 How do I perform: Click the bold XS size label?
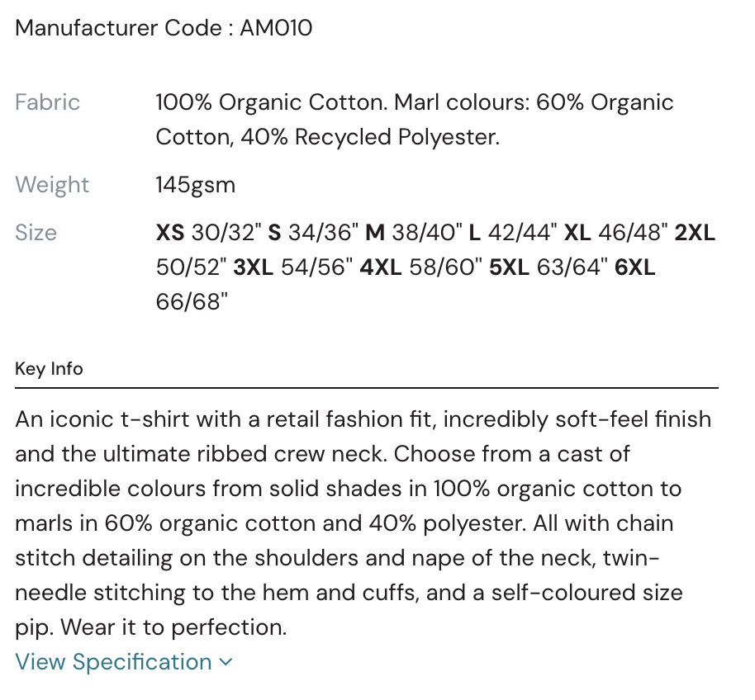click(170, 233)
